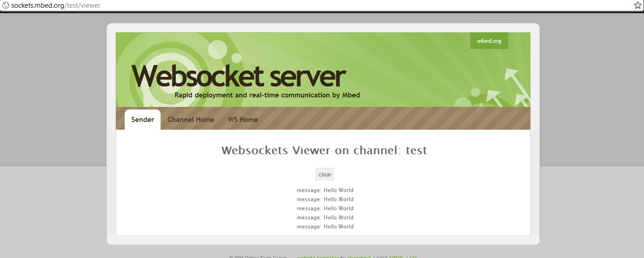
Task: Select the fourth Hello World message
Action: coord(325,218)
